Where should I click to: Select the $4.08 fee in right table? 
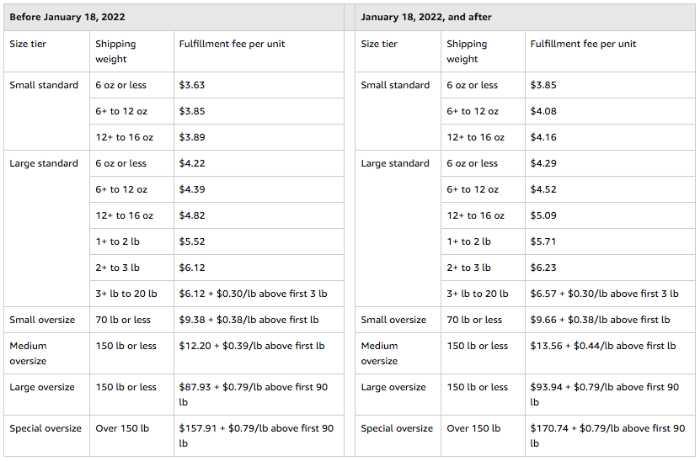(x=543, y=111)
